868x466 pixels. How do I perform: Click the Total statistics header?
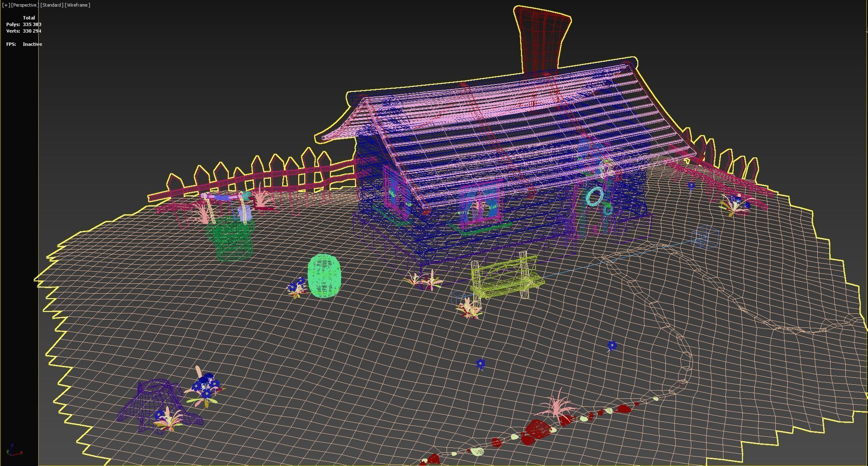[29, 18]
